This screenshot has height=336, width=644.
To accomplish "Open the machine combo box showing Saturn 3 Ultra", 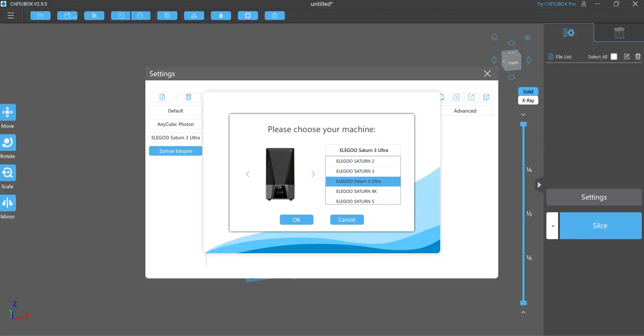I will pyautogui.click(x=363, y=150).
